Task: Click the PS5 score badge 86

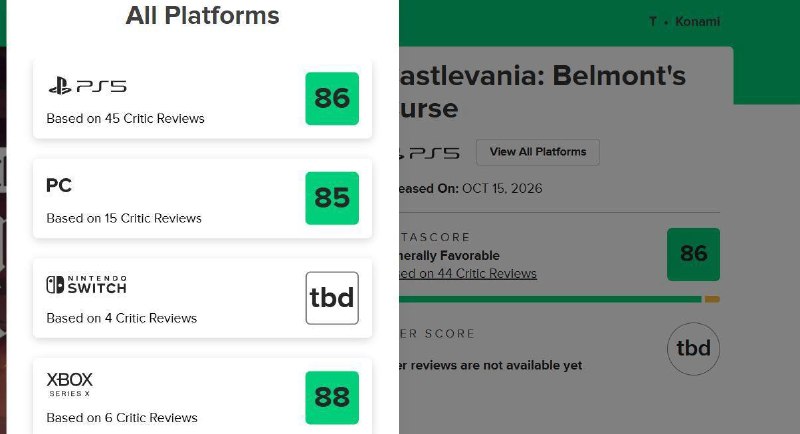Action: pyautogui.click(x=332, y=98)
